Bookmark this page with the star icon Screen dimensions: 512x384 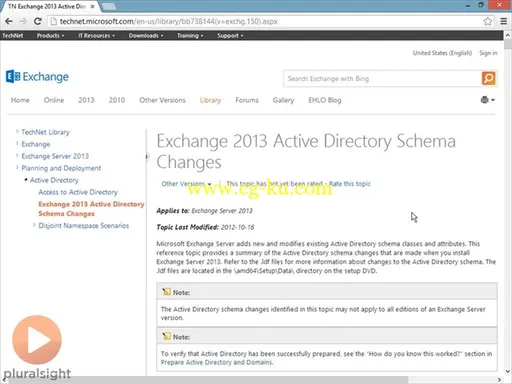[488, 21]
